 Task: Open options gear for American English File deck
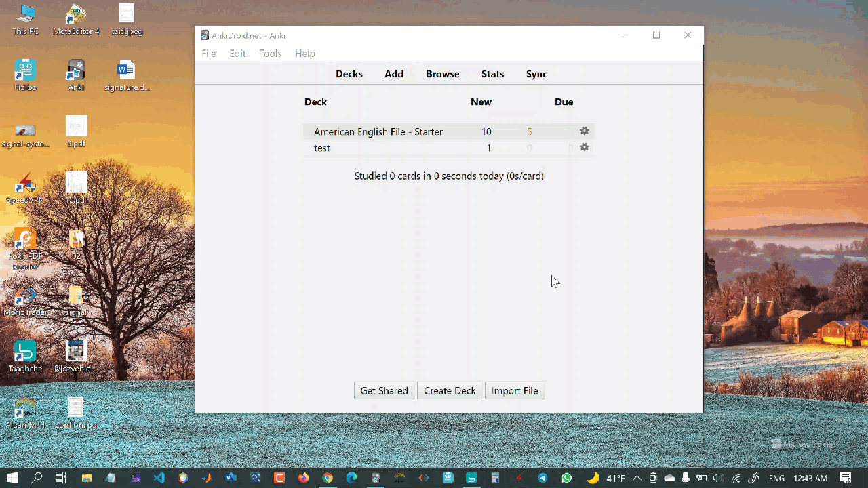click(584, 131)
